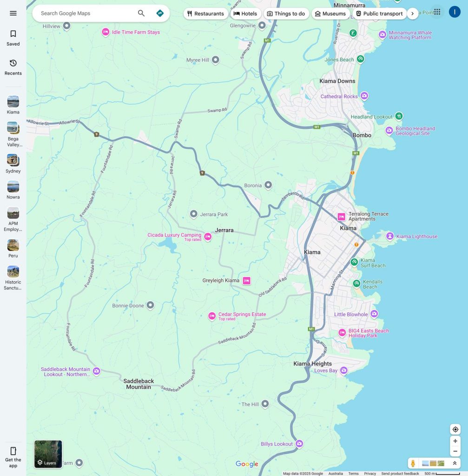Viewport: 468px width, 476px height.
Task: Open the hamburger main menu
Action: 13,13
